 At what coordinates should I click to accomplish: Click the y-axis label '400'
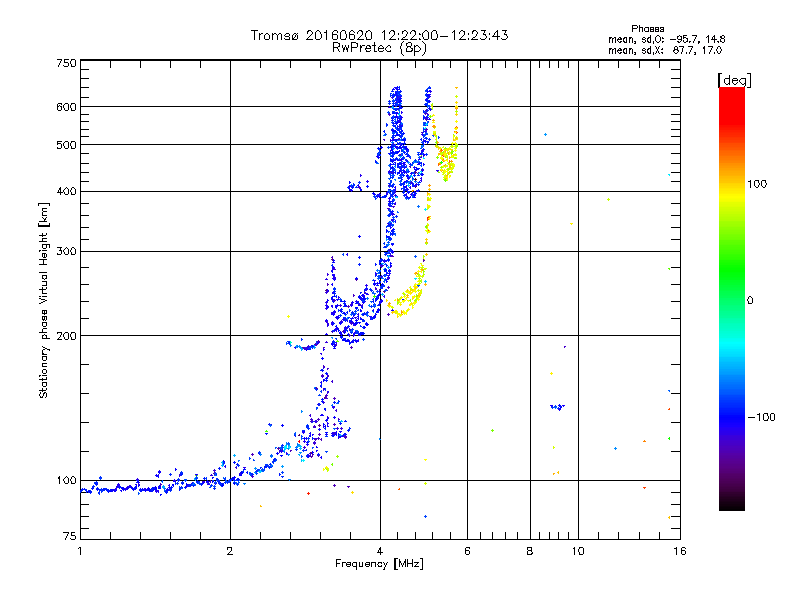tap(66, 191)
